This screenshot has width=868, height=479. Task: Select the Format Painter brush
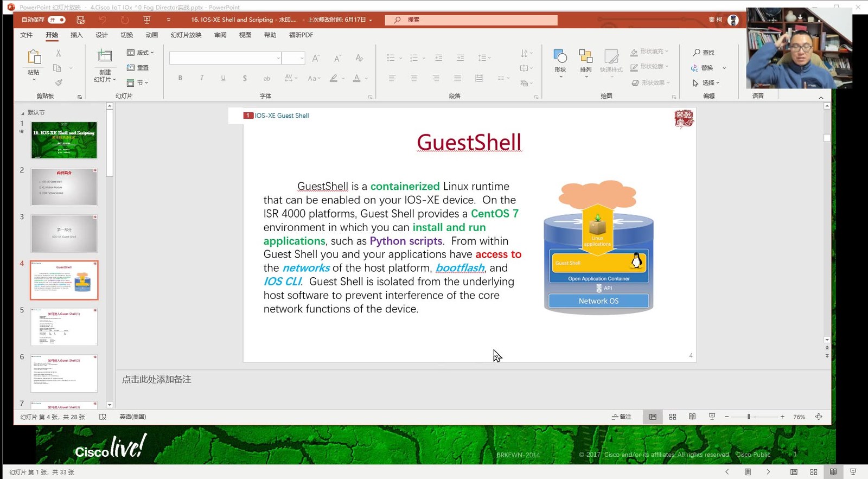(x=58, y=83)
